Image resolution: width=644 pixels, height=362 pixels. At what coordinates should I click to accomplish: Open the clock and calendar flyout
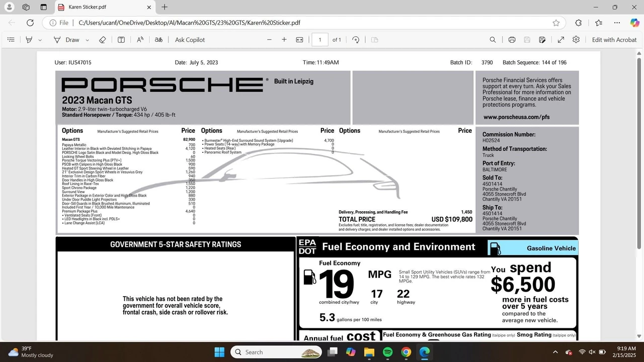coord(625,352)
